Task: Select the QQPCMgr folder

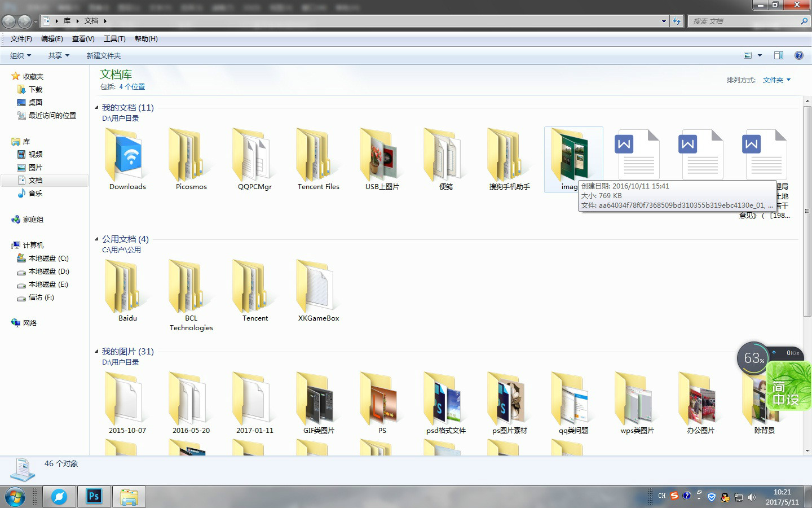Action: pos(255,156)
